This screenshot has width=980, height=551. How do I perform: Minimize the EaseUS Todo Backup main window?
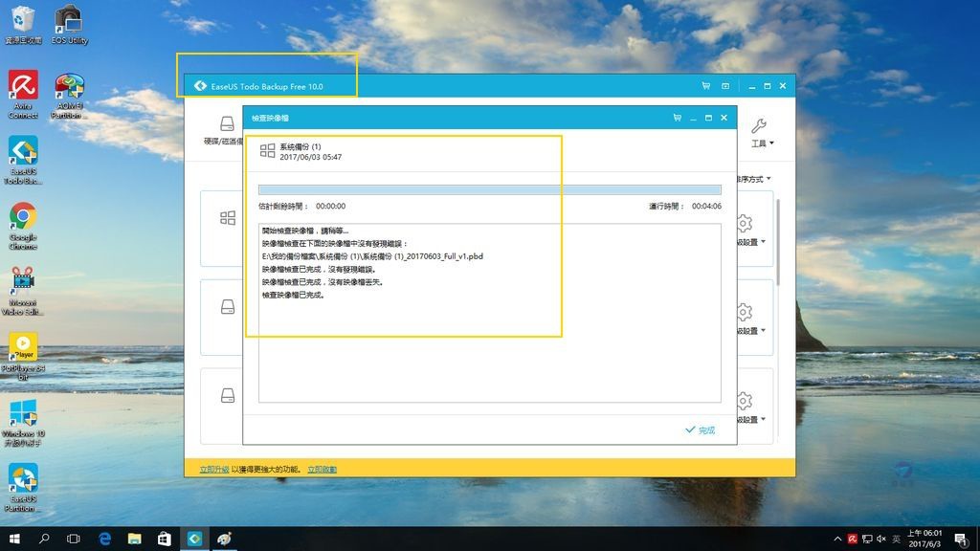pyautogui.click(x=752, y=86)
